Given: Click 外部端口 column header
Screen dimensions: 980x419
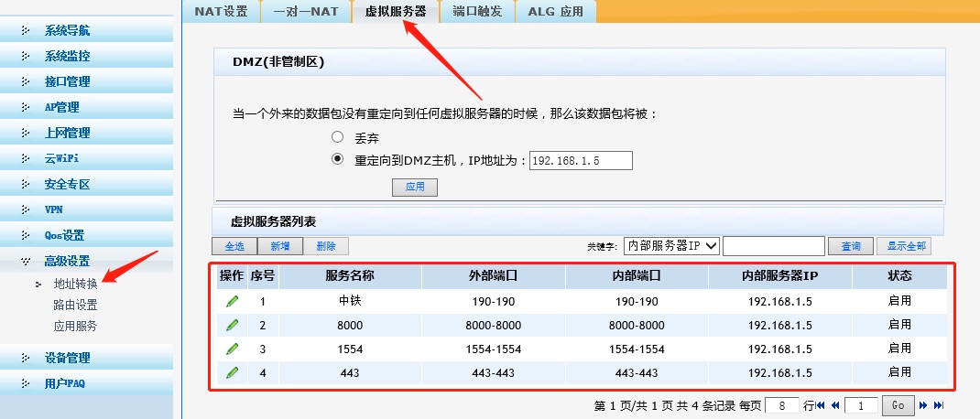Looking at the screenshot, I should point(493,276).
